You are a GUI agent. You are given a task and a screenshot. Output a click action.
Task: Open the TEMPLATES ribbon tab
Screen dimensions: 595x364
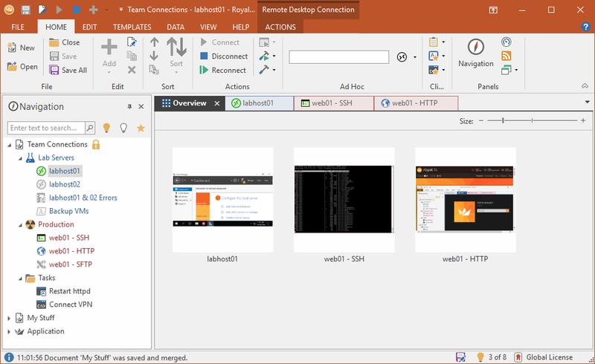pos(132,27)
